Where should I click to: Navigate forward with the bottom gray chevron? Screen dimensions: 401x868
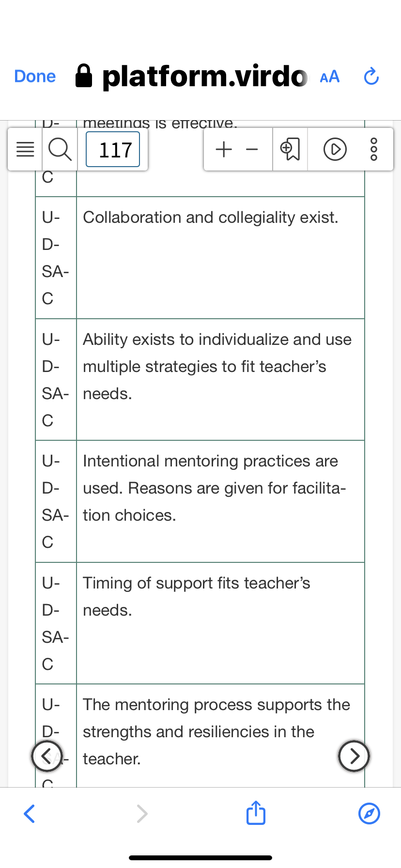pos(142,813)
